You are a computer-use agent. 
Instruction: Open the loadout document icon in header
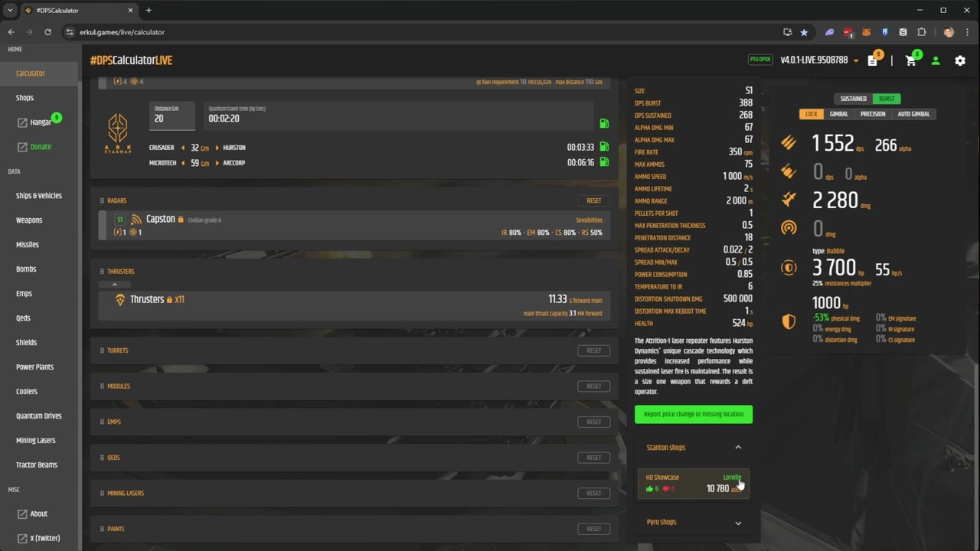[x=873, y=60]
